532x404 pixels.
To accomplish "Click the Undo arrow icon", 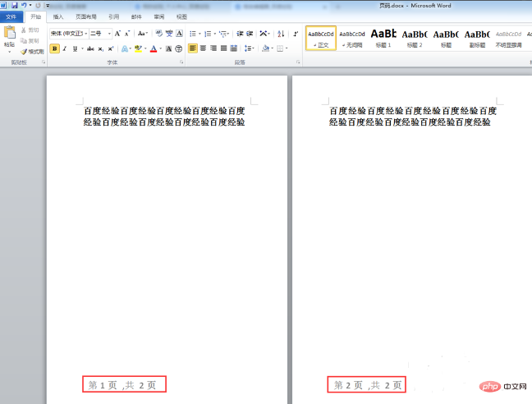I will [25, 5].
